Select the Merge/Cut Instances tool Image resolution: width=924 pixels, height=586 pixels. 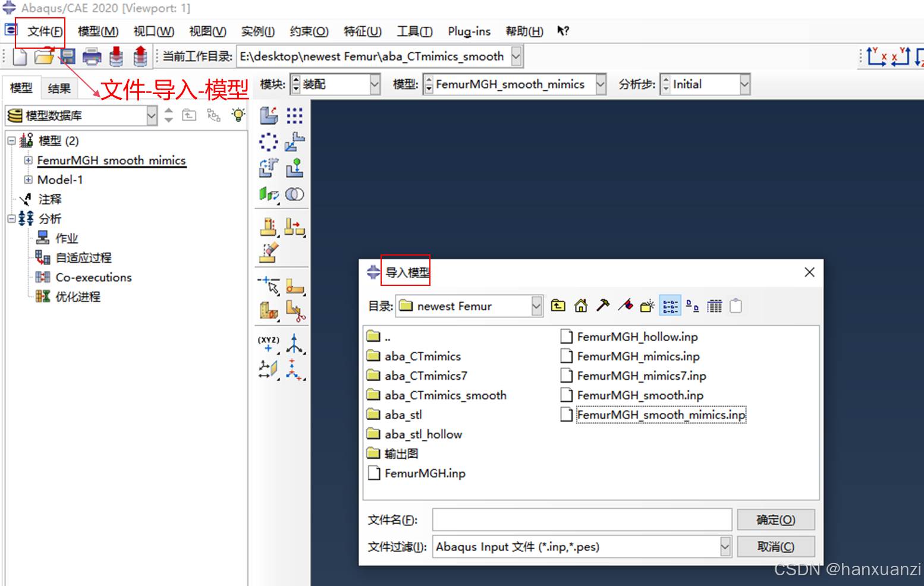[294, 194]
